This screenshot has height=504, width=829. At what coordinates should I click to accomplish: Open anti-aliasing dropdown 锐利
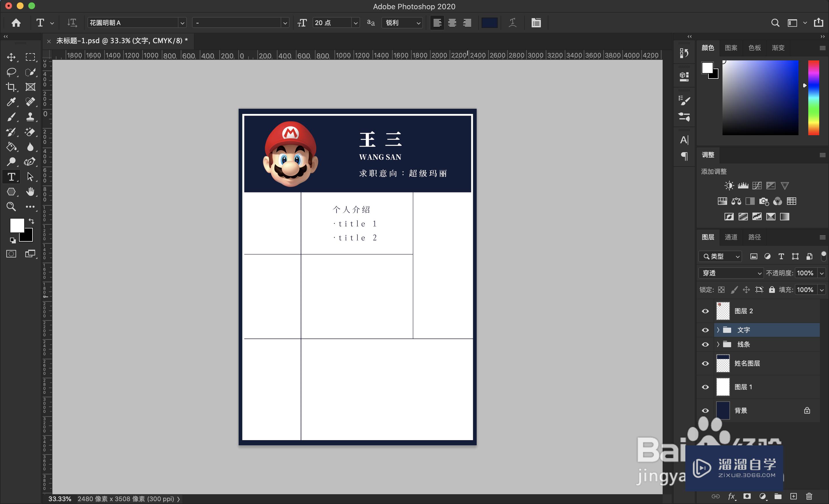point(402,22)
